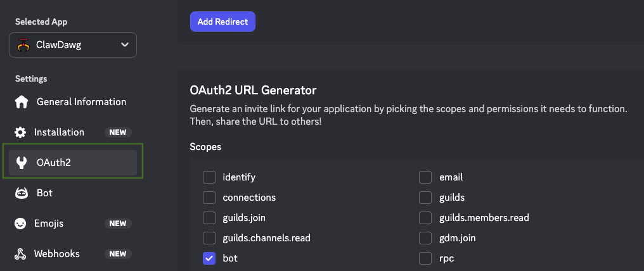Click the OAuth2 wrench icon
Viewport: 644px width, 271px height.
tap(21, 163)
